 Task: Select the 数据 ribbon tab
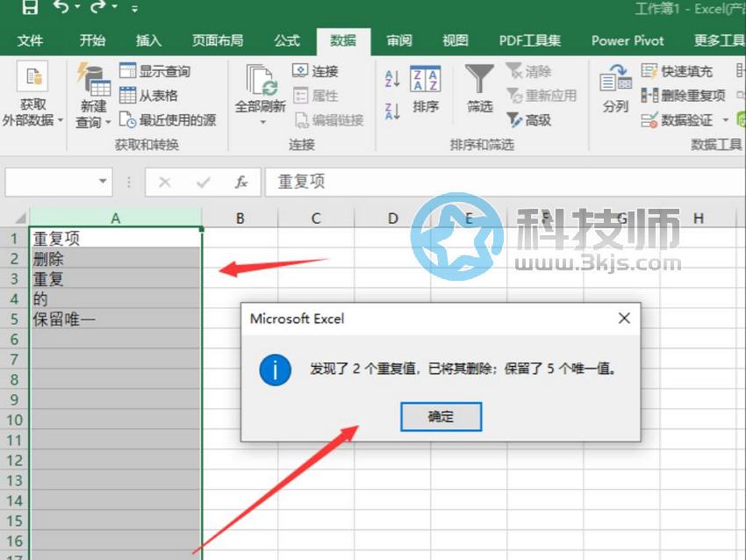pos(343,41)
